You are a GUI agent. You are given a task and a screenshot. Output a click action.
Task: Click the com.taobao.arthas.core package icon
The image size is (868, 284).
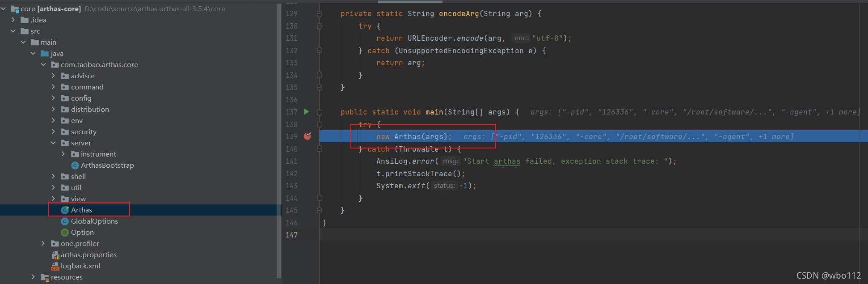pyautogui.click(x=55, y=65)
